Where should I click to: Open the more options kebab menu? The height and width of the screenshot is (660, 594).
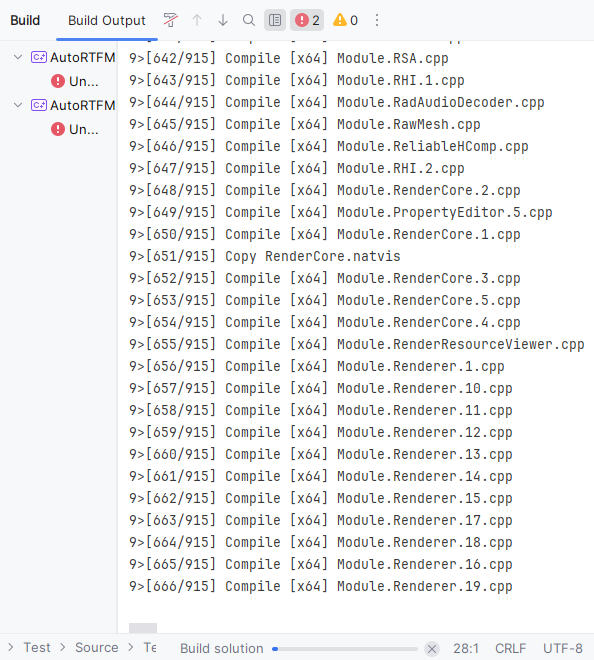click(377, 20)
